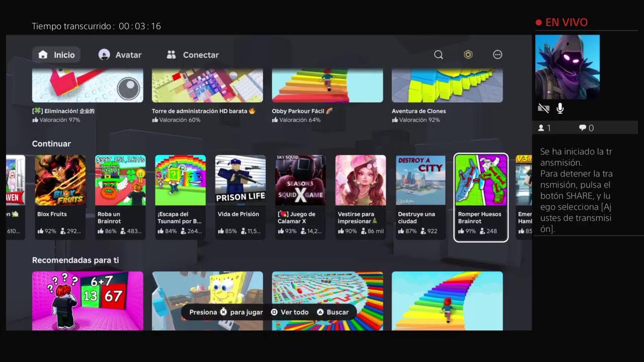
Task: Click the Juego de Calamar X title
Action: (297, 218)
